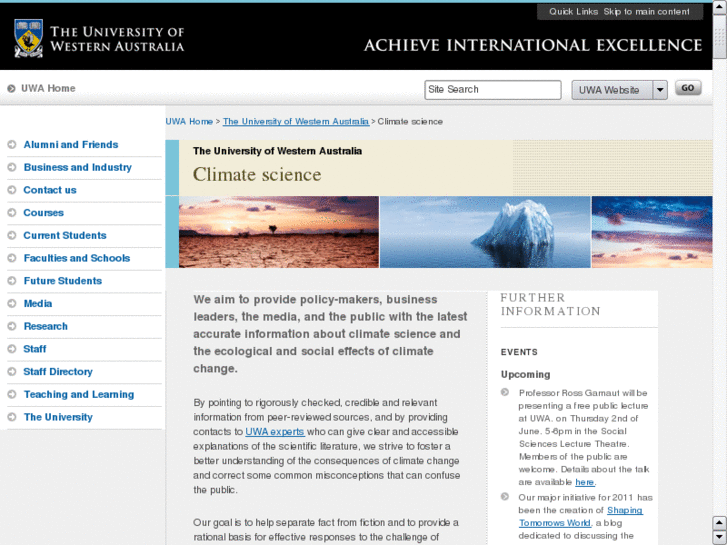This screenshot has width=727, height=545.
Task: Click the arrow icon beside UWA Home
Action: (11, 88)
